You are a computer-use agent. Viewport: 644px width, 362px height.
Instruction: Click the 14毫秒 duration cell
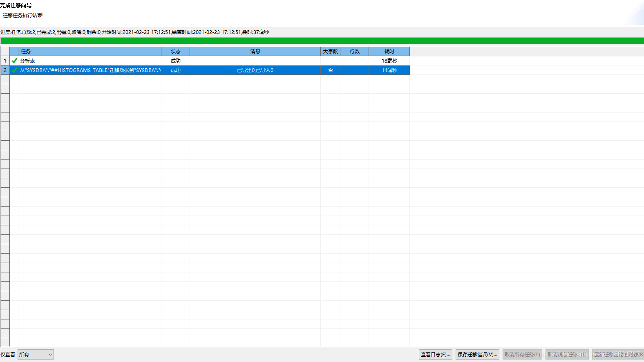coord(389,70)
